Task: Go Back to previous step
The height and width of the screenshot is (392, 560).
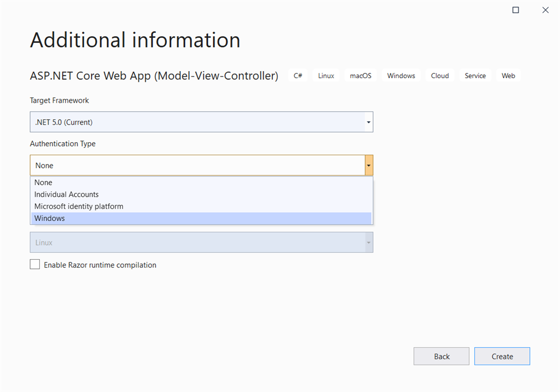Action: 441,356
